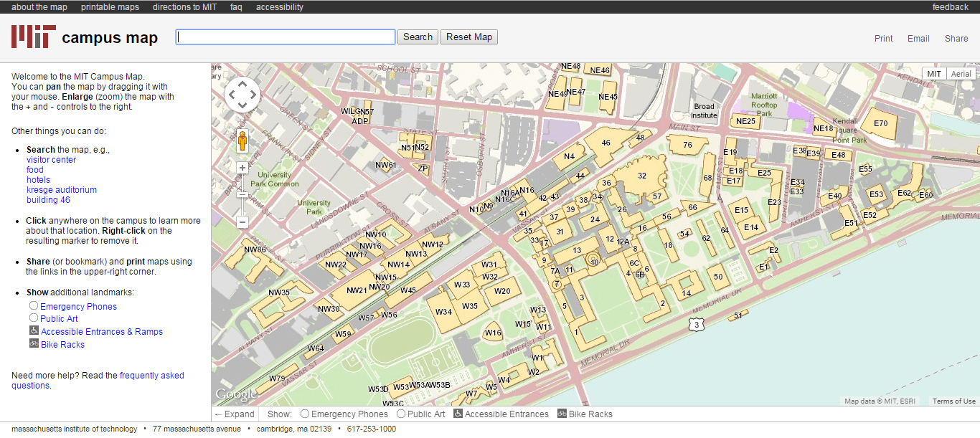Image resolution: width=980 pixels, height=438 pixels.
Task: Open 'printable maps' menu item
Action: click(110, 7)
